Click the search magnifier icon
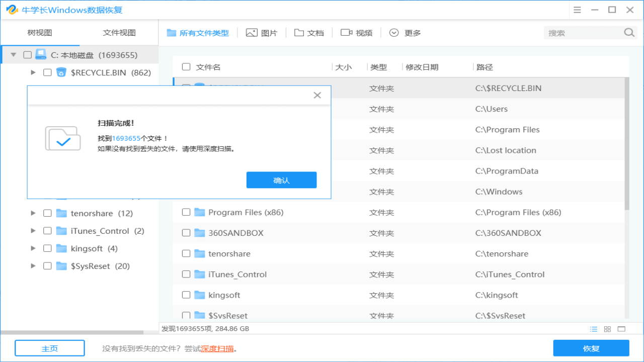644x362 pixels. point(629,32)
